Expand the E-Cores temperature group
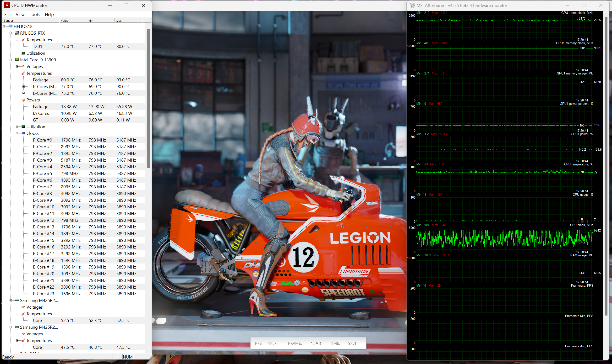612x364 pixels. [x=24, y=93]
